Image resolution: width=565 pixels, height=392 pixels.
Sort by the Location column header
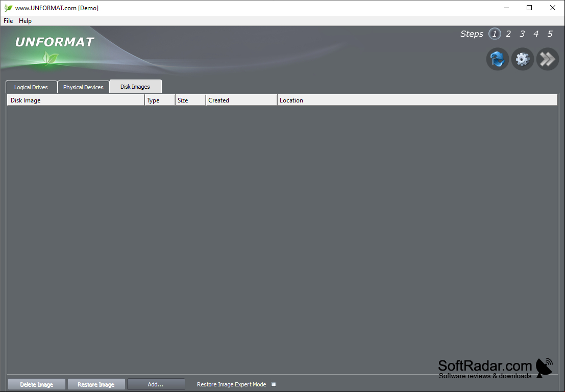[x=417, y=100]
